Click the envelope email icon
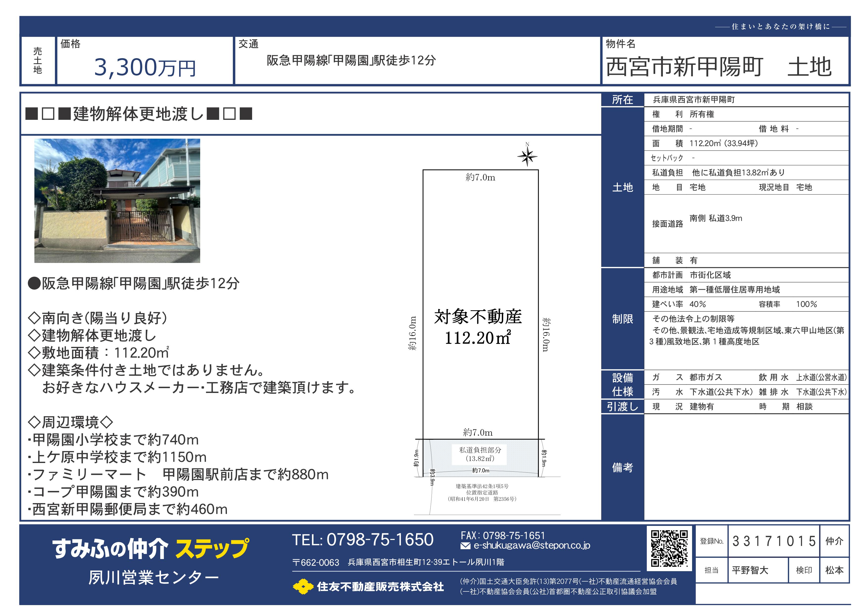 [466, 546]
